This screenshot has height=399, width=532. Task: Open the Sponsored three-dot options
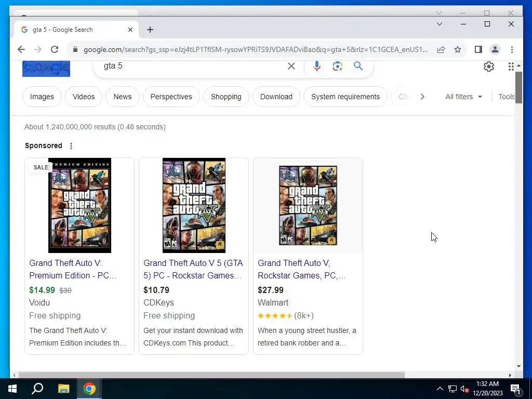pyautogui.click(x=71, y=146)
